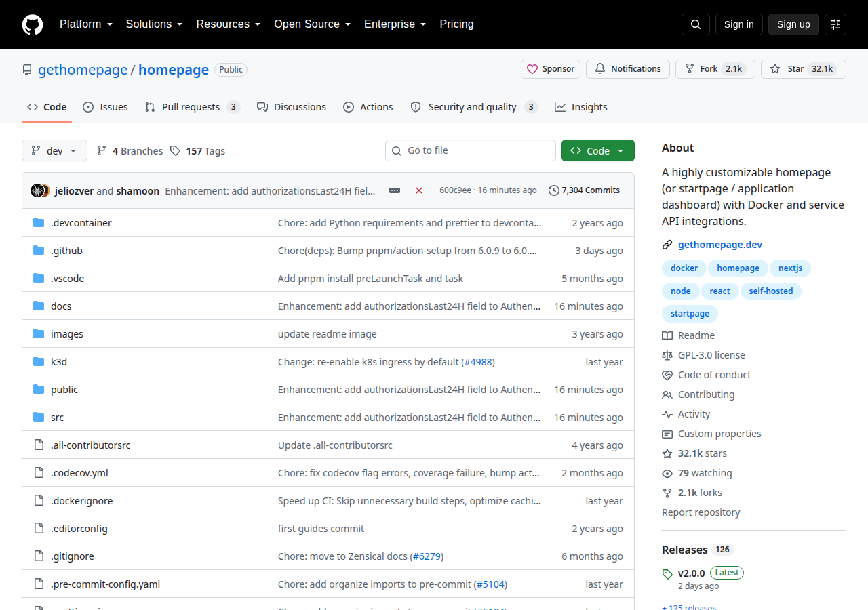The width and height of the screenshot is (868, 610).
Task: Open pull request #4988 link
Action: click(x=479, y=362)
